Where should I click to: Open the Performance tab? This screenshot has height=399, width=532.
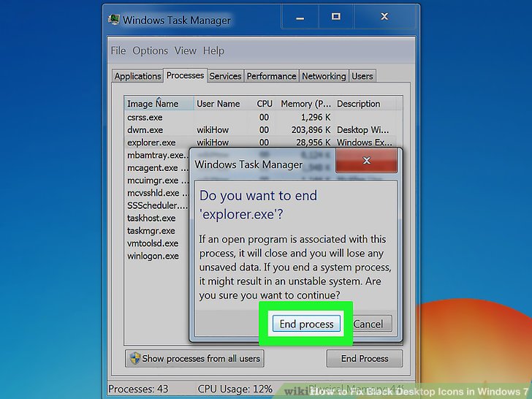[x=271, y=76]
